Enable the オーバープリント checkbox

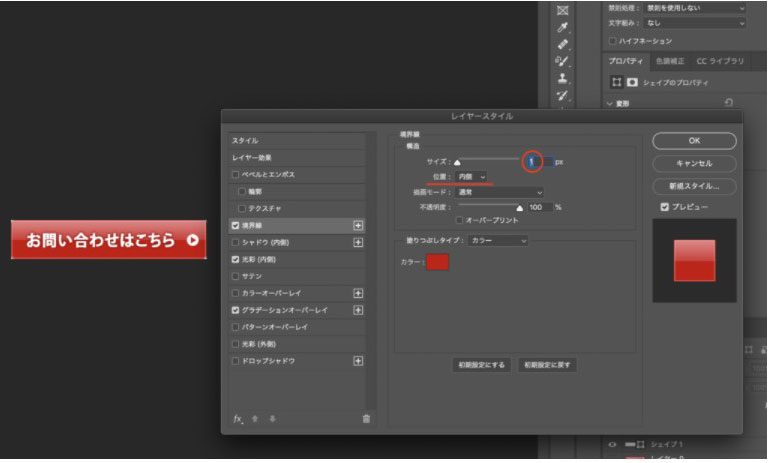click(459, 220)
